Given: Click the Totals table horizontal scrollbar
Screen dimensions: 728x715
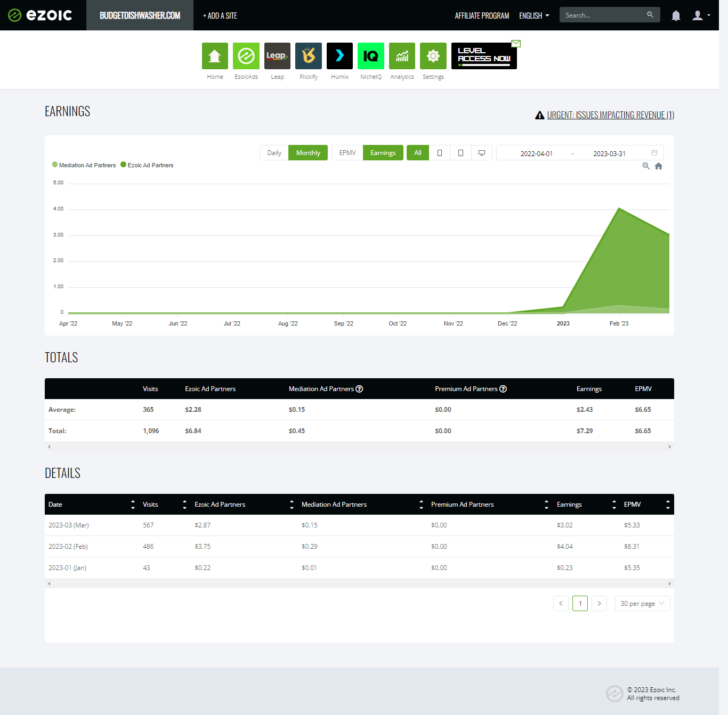Looking at the screenshot, I should pos(359,446).
